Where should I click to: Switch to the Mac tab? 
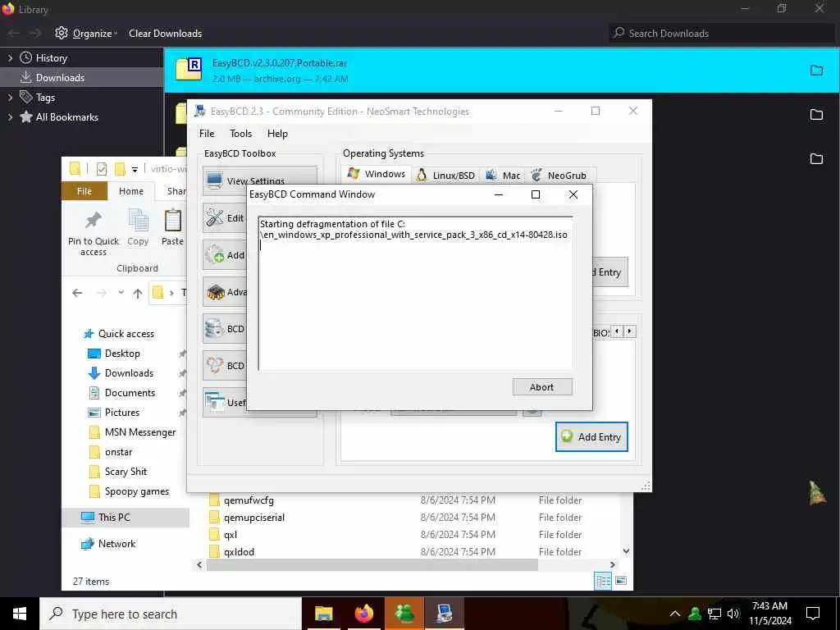(503, 175)
